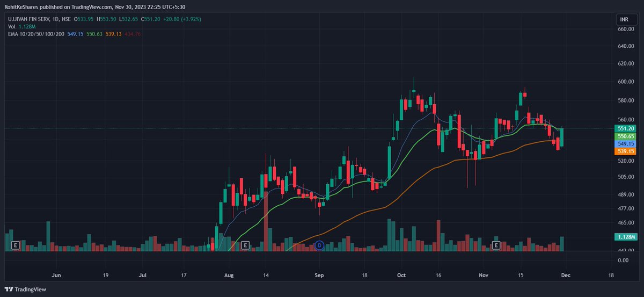This screenshot has height=297, width=644.
Task: Click the Oct label on time axis
Action: click(x=401, y=274)
